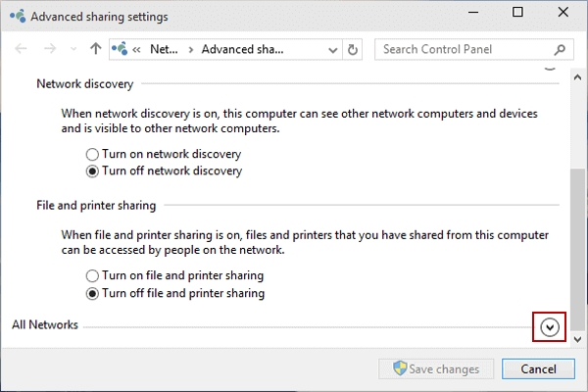The image size is (588, 392).
Task: Click the Cancel button
Action: (537, 369)
